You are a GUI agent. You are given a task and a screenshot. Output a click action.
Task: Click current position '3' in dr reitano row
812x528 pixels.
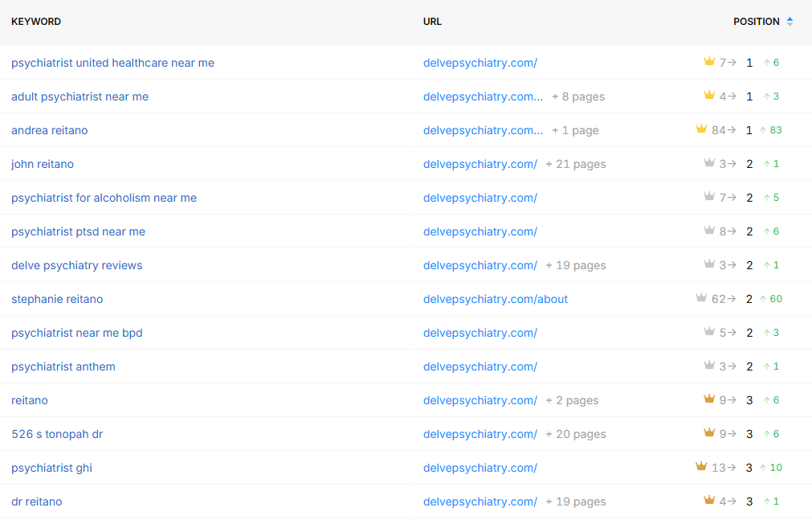point(749,501)
